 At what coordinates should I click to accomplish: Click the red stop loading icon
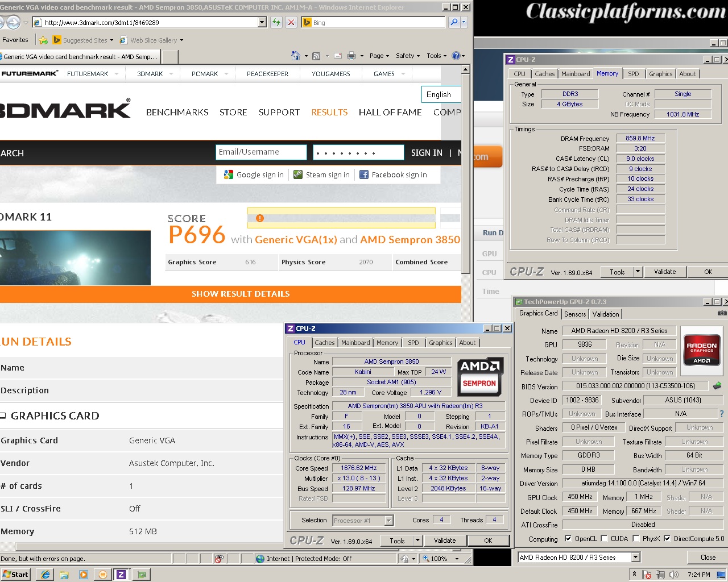[x=291, y=22]
